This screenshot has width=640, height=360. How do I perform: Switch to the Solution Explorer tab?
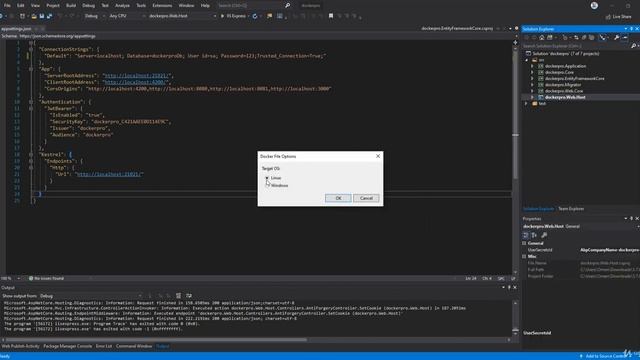[x=538, y=209]
